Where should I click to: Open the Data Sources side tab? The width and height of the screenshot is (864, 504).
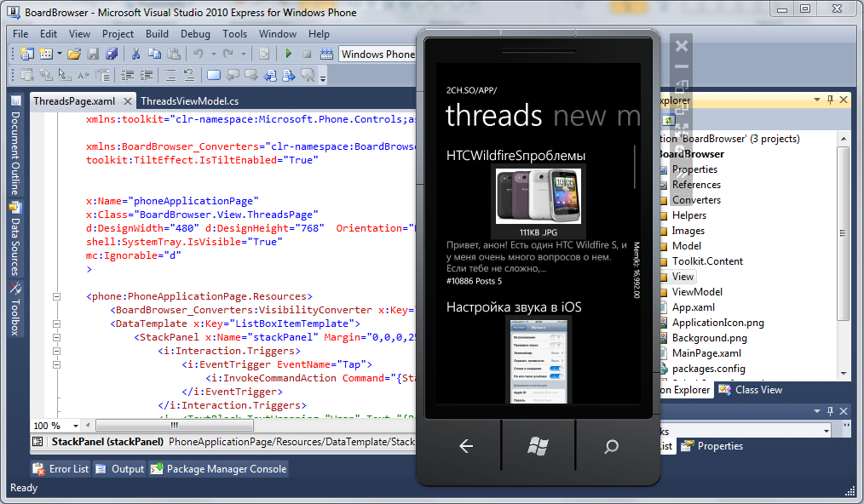point(15,239)
